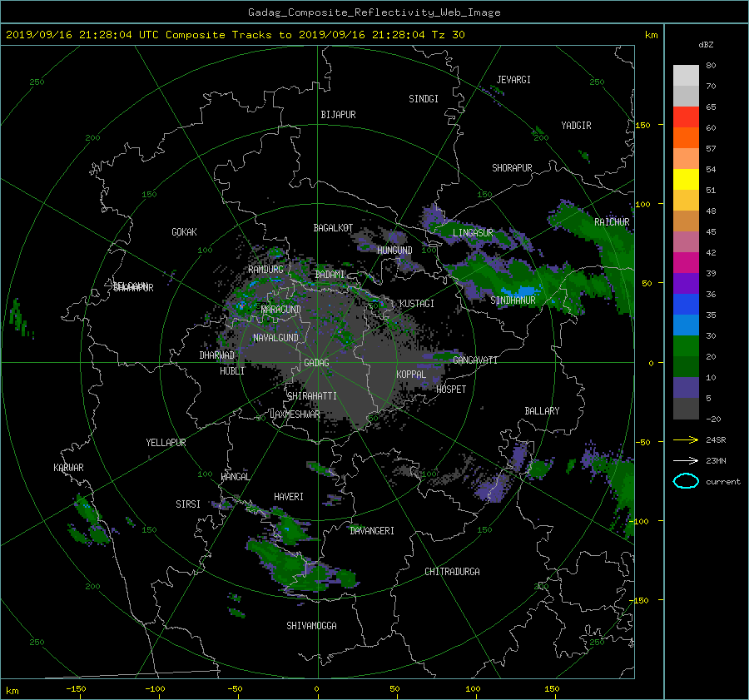Click the blue rain core near Sindhanur

pyautogui.click(x=521, y=291)
